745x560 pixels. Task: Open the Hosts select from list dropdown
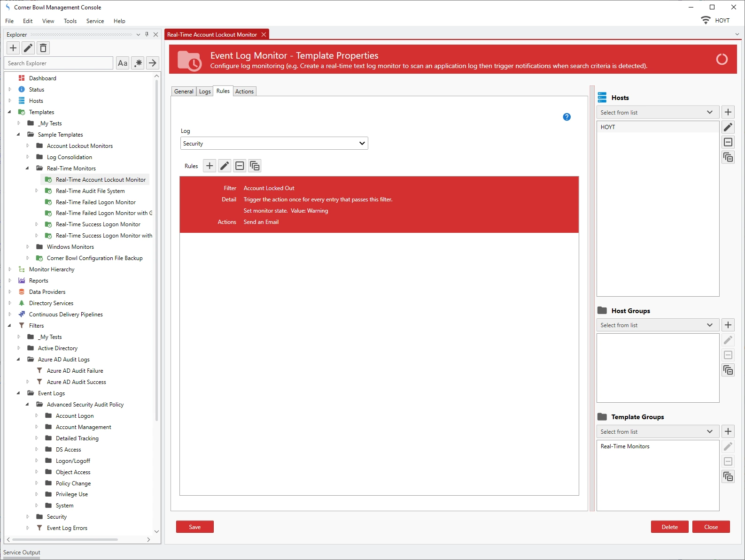(657, 113)
